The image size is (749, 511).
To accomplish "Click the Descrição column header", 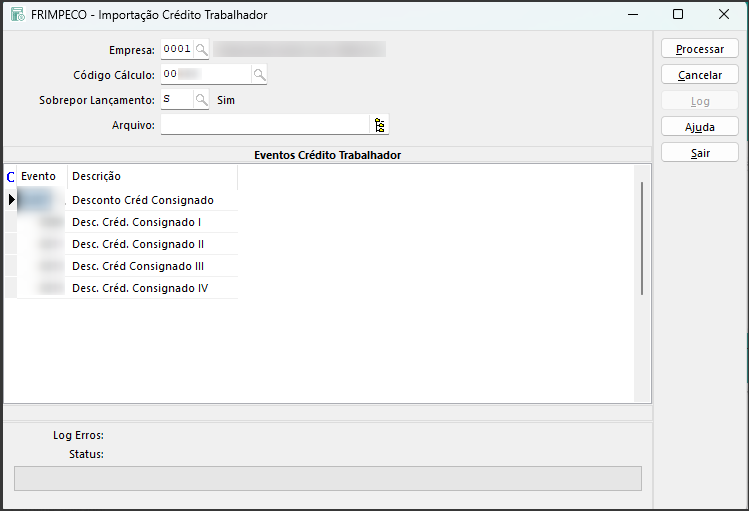I will 152,176.
